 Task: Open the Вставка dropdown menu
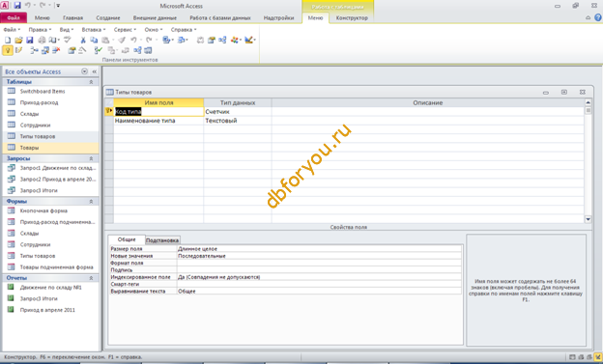[x=94, y=30]
